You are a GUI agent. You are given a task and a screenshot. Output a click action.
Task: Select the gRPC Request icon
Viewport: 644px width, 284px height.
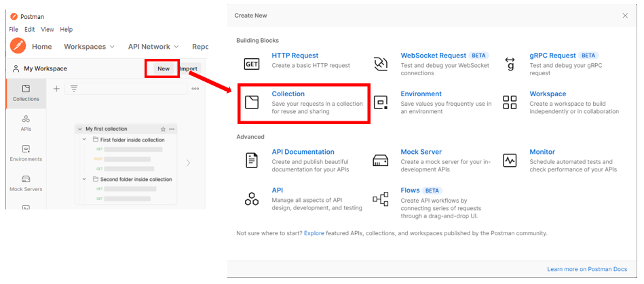510,64
